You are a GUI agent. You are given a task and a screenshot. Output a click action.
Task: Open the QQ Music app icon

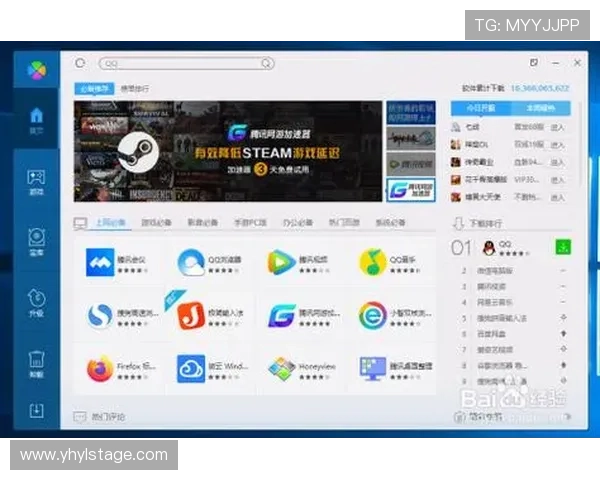[x=372, y=262]
